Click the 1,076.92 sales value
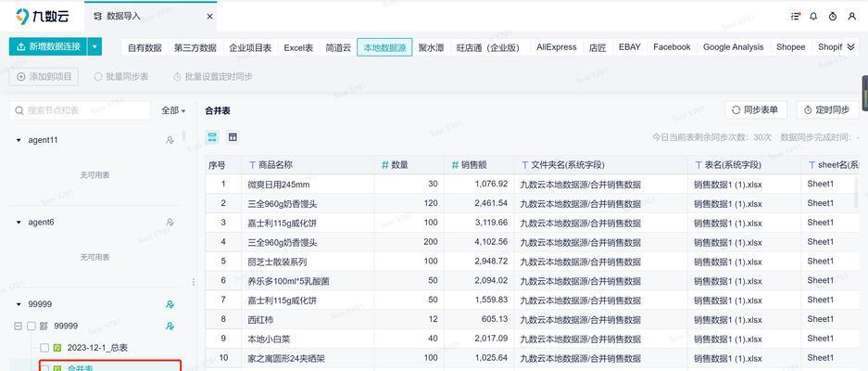The image size is (868, 371). point(491,184)
